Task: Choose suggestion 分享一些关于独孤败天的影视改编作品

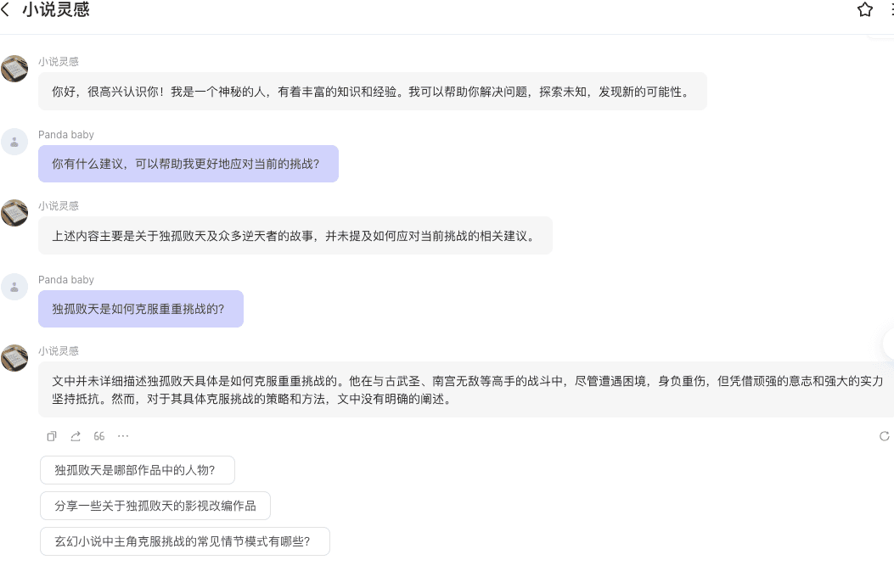Action: tap(155, 506)
